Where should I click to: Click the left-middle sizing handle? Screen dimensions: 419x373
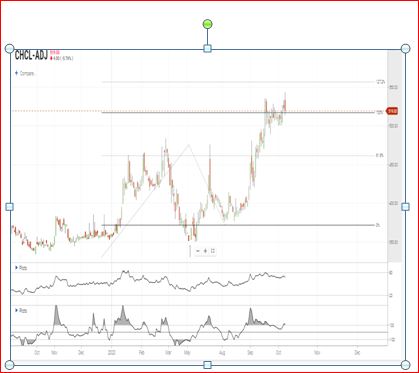click(x=10, y=207)
